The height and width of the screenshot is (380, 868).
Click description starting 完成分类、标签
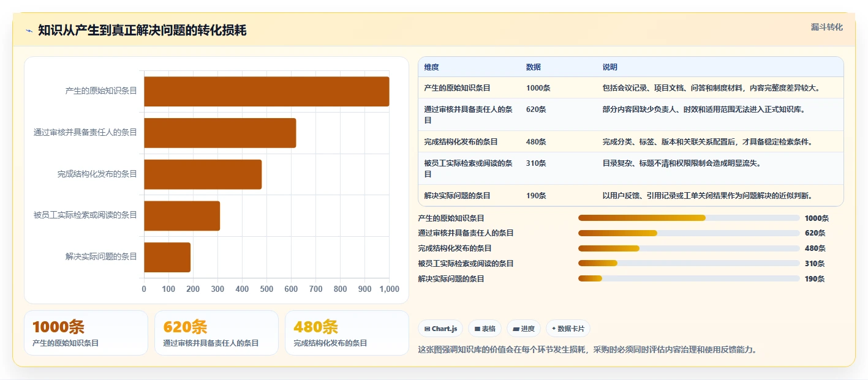[707, 142]
